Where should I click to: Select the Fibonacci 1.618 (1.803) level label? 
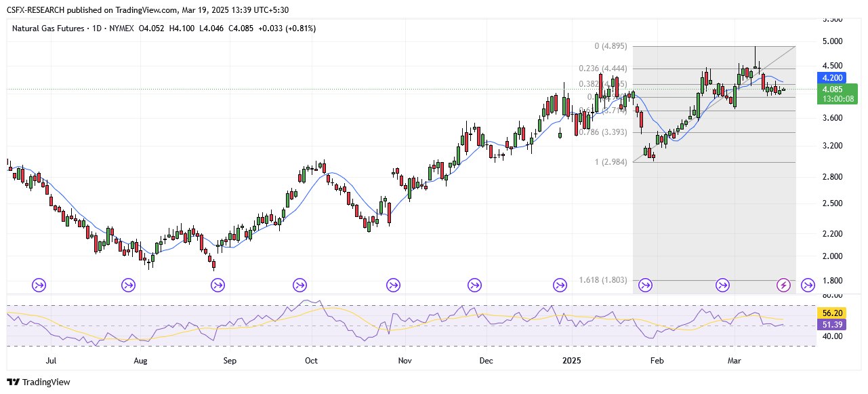click(x=602, y=280)
